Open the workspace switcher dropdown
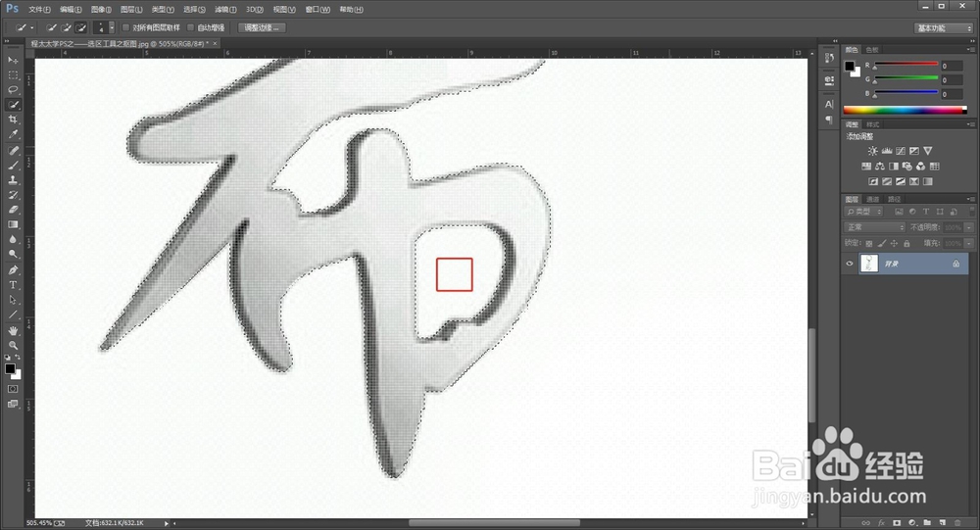 944,28
